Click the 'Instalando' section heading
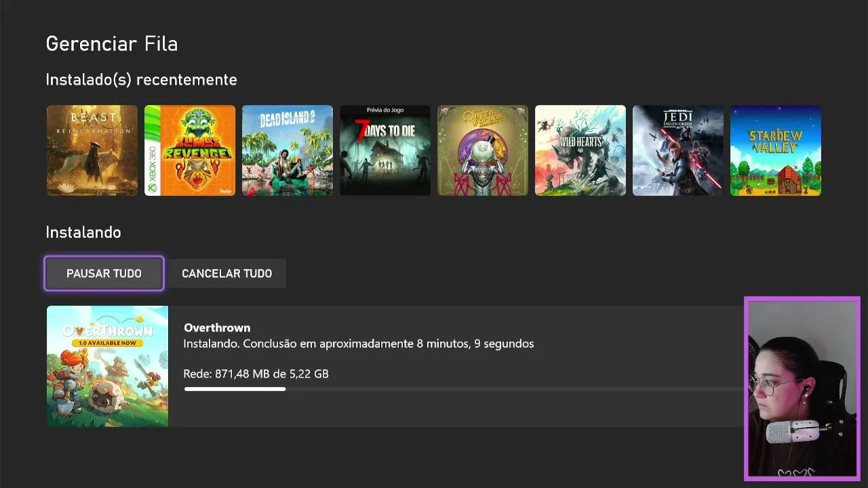This screenshot has width=868, height=488. 83,232
